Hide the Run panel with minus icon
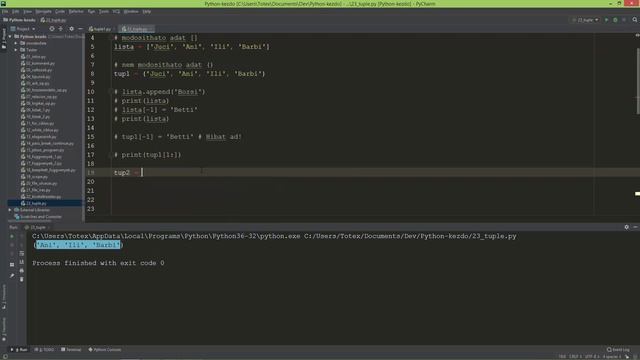Screen dimensions: 640x360 click(636, 227)
